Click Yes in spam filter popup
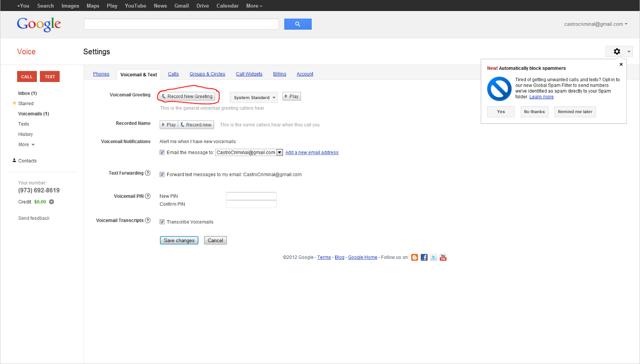 (x=501, y=111)
